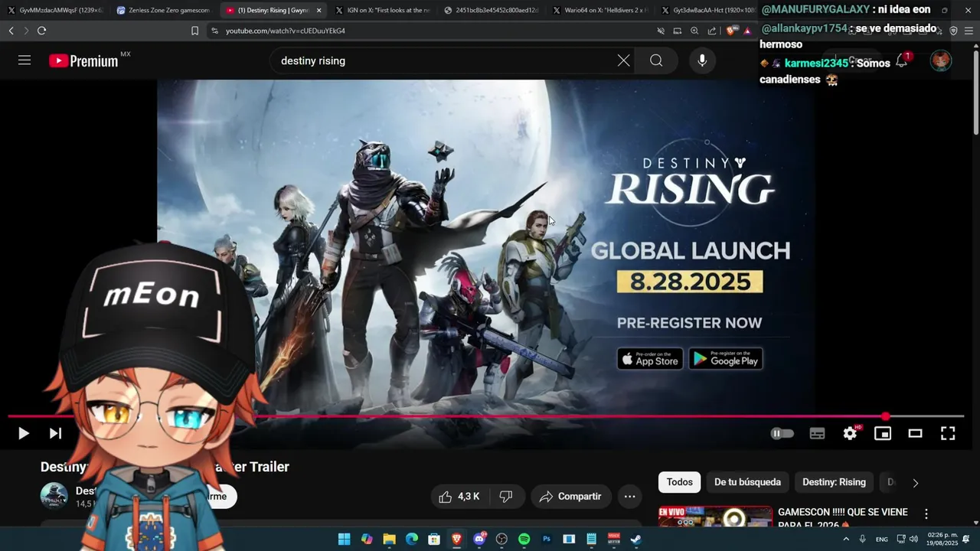980x551 pixels.
Task: Click the progress bar scrubber handle
Action: click(x=886, y=416)
